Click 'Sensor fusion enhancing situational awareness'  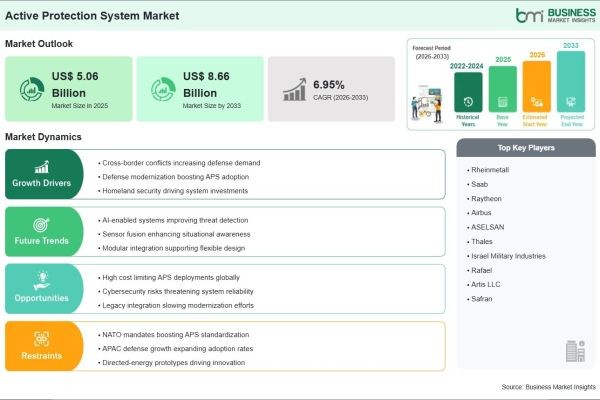coord(176,234)
